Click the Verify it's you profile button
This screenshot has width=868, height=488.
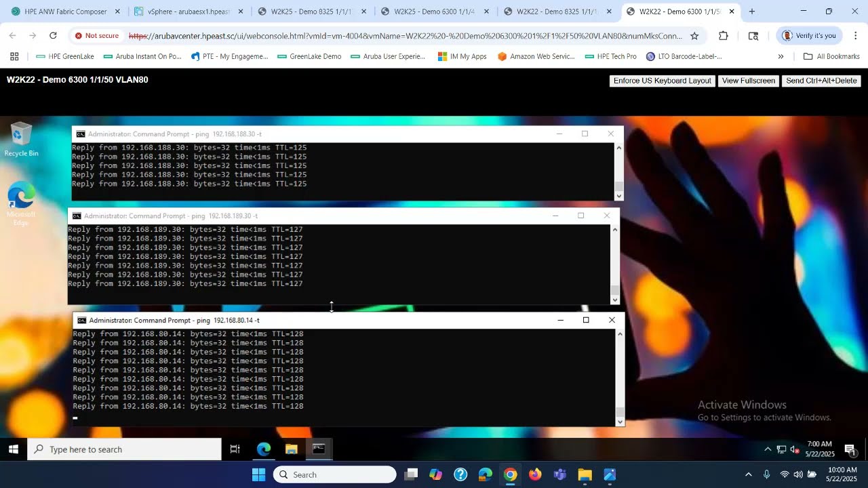pos(809,36)
